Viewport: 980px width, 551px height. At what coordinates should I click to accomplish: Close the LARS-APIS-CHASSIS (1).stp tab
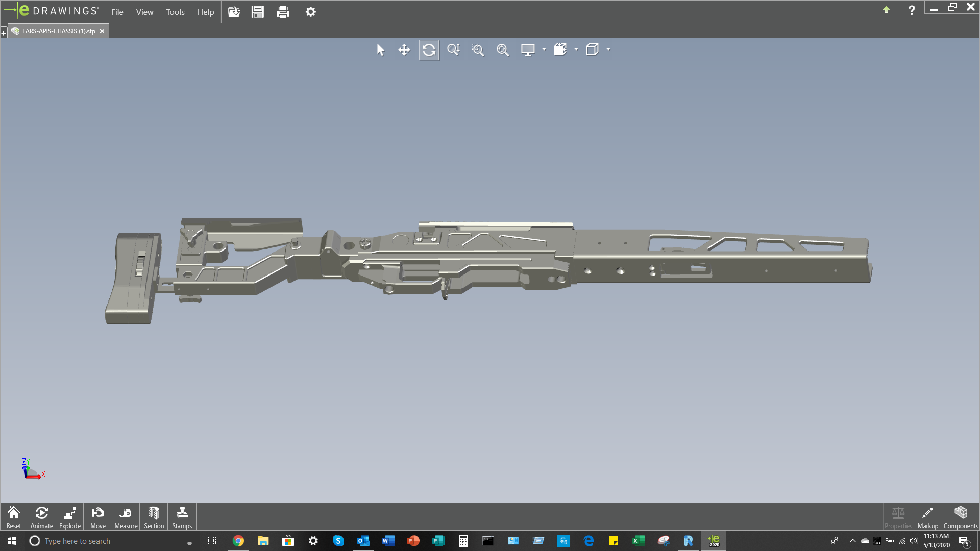pyautogui.click(x=102, y=31)
